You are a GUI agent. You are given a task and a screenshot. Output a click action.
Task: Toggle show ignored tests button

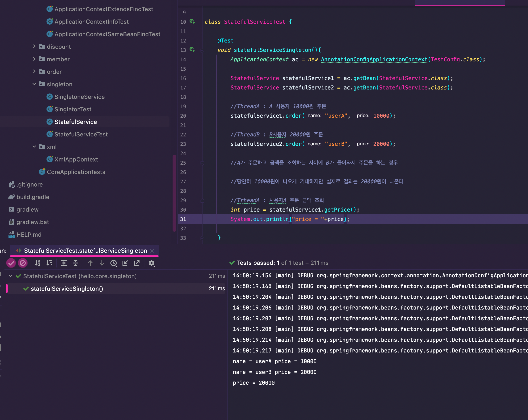click(23, 263)
